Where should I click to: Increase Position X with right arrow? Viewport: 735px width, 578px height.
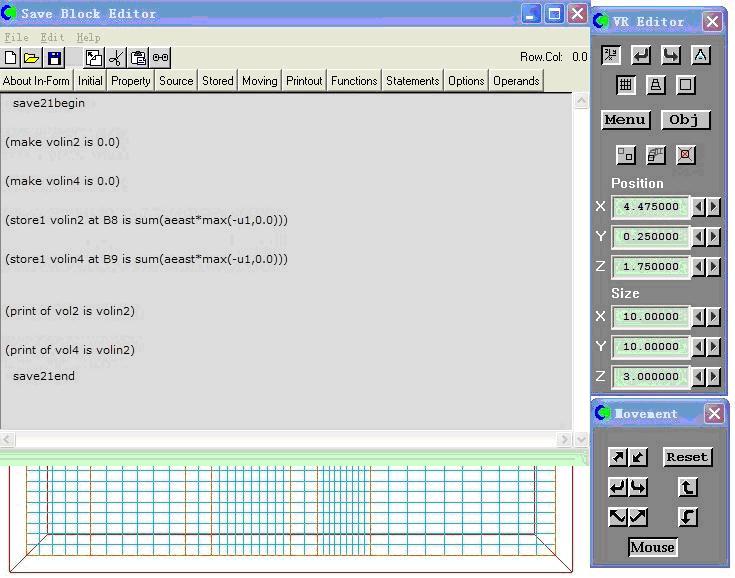pos(713,207)
